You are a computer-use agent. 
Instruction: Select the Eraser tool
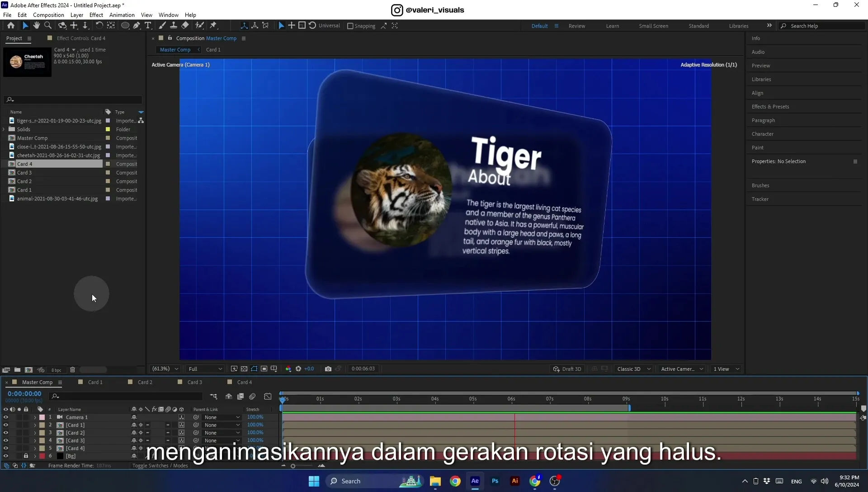pos(185,26)
